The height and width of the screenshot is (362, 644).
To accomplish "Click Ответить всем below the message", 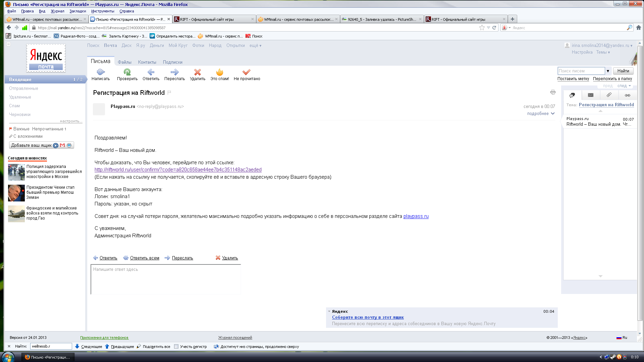I will point(145,258).
